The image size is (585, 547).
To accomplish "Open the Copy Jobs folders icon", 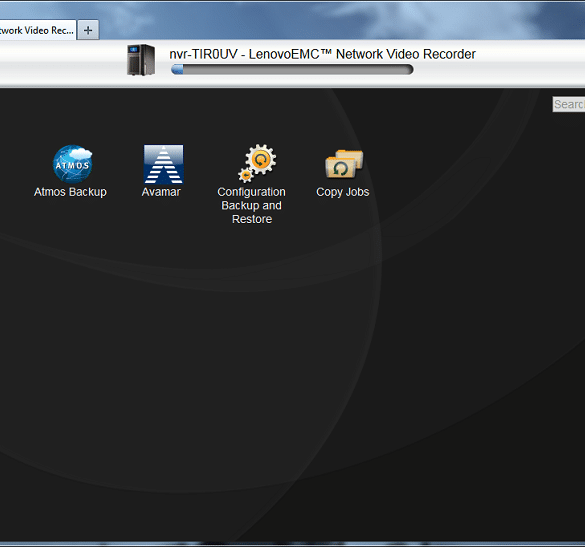I will (x=344, y=164).
